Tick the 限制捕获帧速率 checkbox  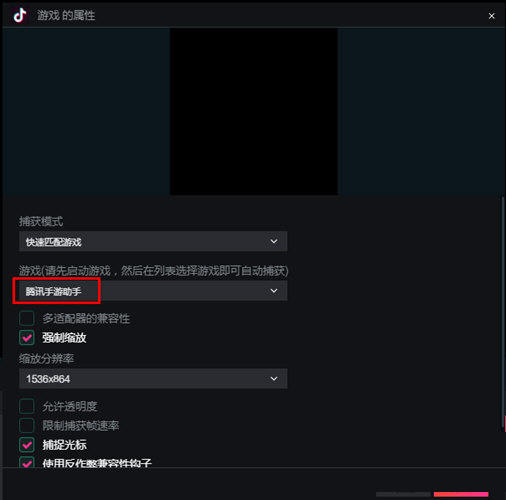tap(27, 425)
